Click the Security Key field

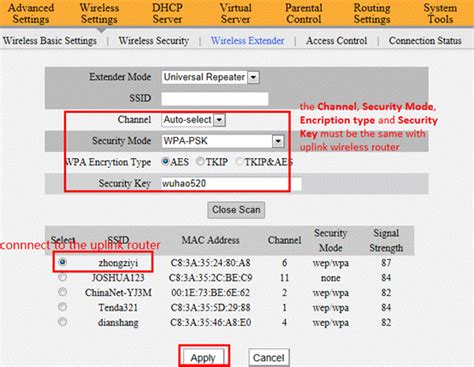click(231, 184)
